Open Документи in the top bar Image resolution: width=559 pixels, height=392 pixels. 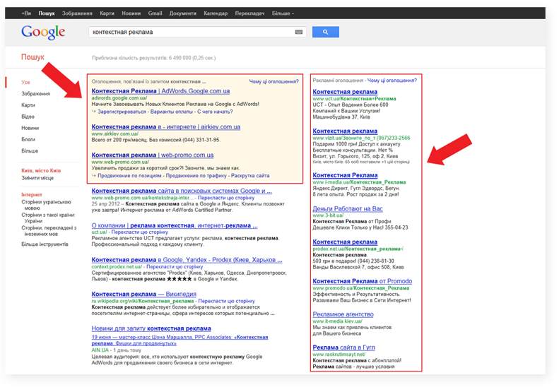click(x=183, y=13)
